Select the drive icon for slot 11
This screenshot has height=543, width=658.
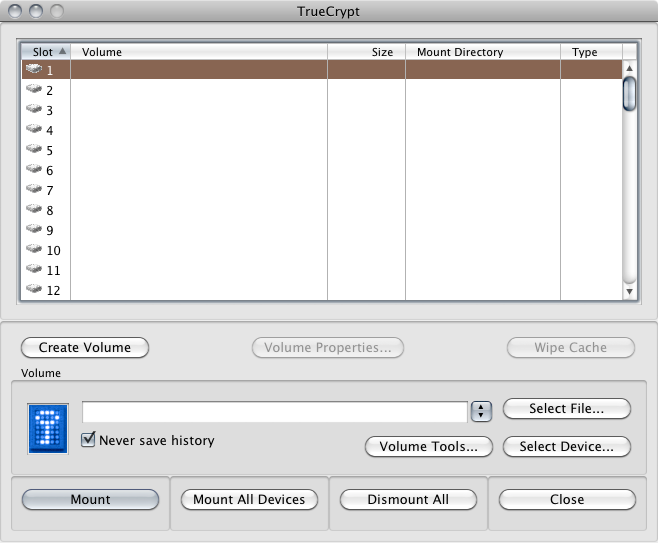34,269
